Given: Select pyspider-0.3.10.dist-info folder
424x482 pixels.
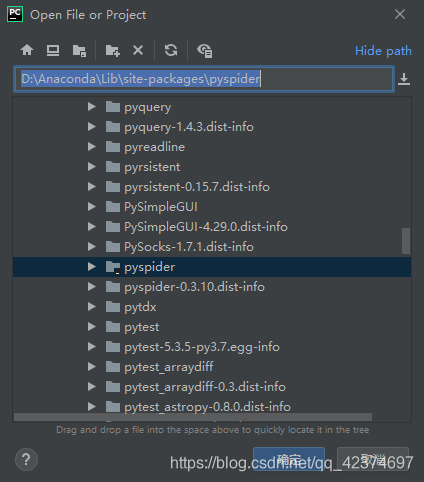Looking at the screenshot, I should tap(194, 287).
